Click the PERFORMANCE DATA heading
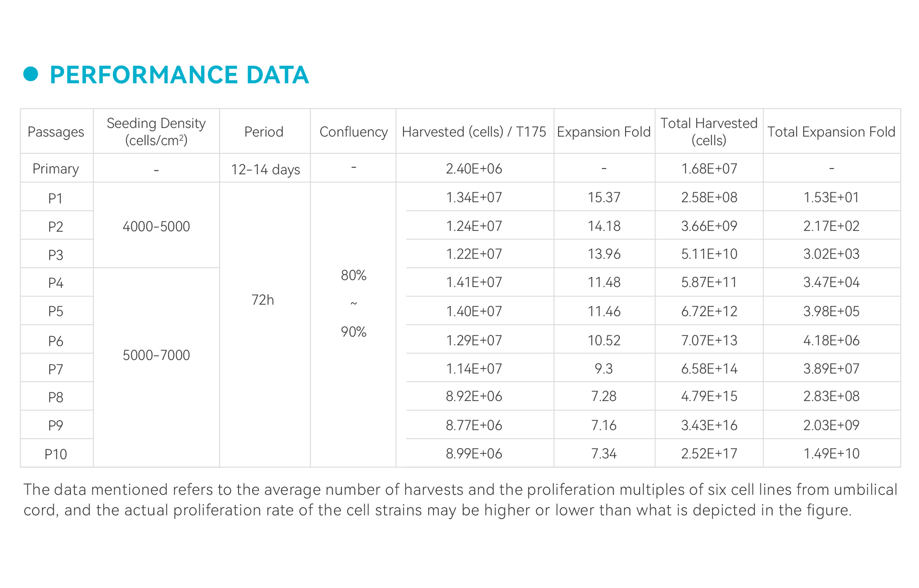919x588 pixels. 179,75
